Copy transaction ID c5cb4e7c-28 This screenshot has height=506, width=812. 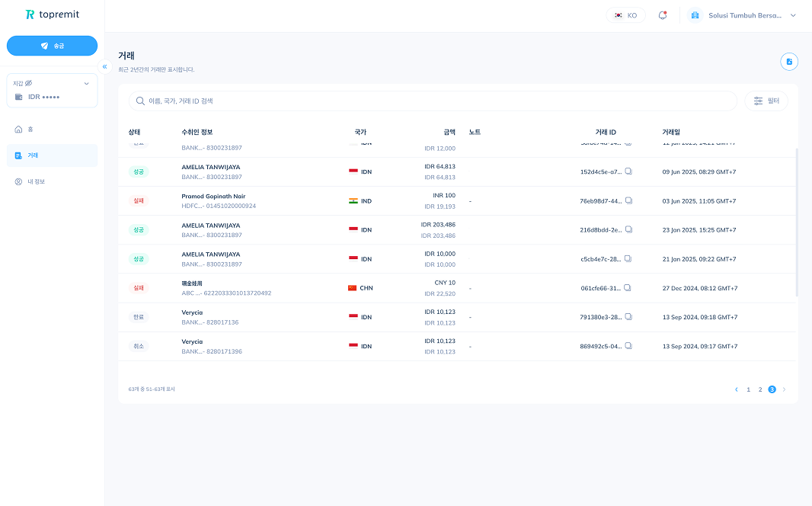click(x=628, y=258)
